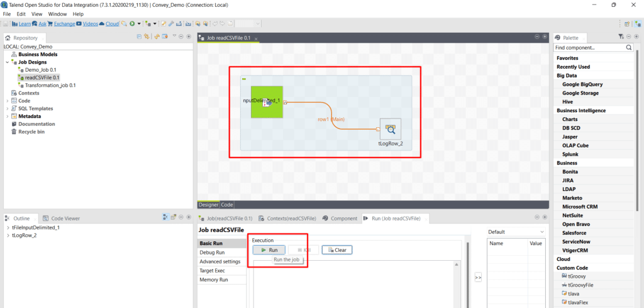Expand the Code node
Screen dimensions: 644x308
(7, 101)
